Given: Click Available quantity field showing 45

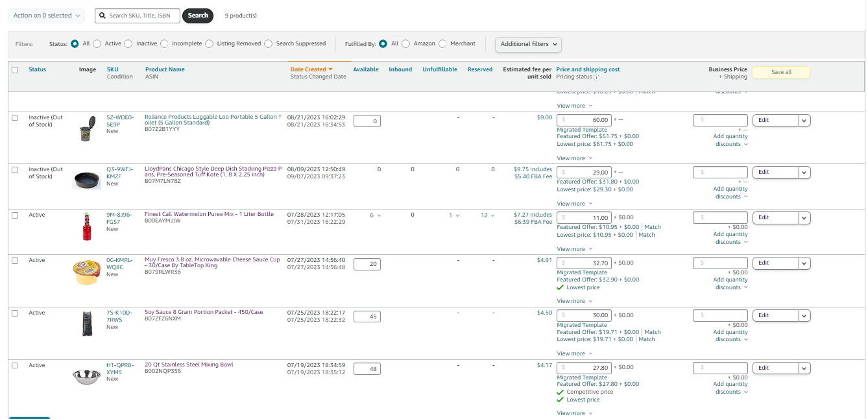Looking at the screenshot, I should click(367, 317).
